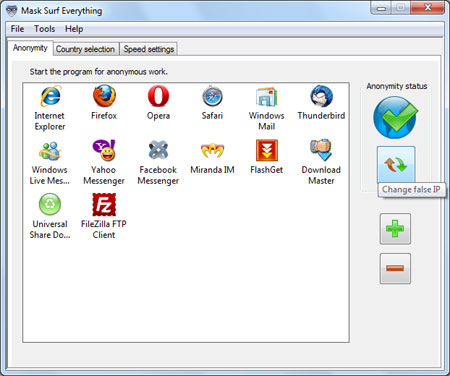Change the false IP with arrows button

coord(396,165)
